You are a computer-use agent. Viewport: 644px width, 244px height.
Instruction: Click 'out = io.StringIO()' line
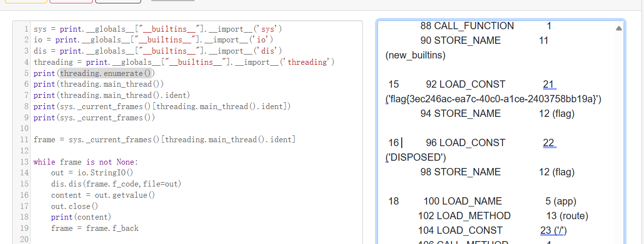coord(92,173)
